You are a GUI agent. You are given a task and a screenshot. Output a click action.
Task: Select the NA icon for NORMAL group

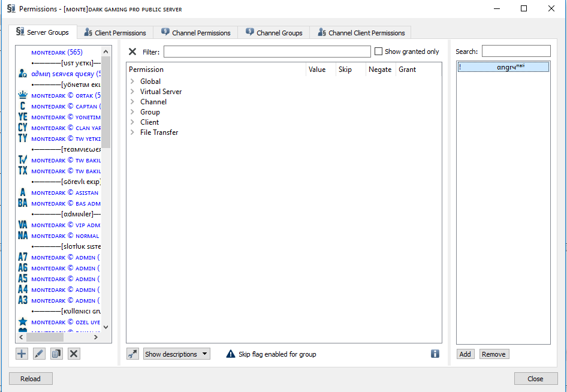[x=23, y=236]
